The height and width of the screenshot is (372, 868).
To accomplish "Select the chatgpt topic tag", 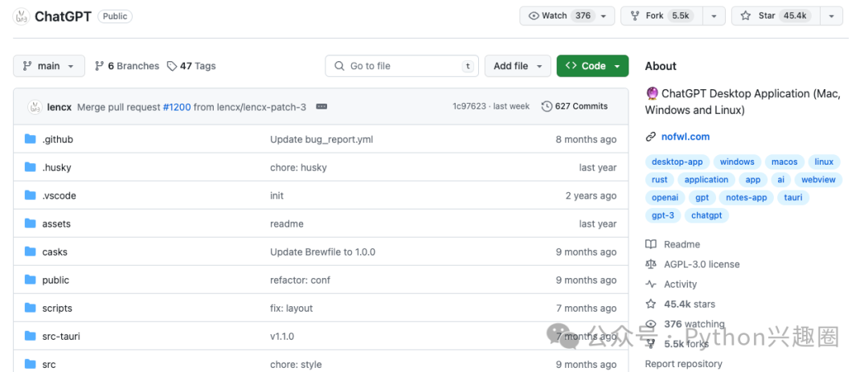I will click(x=707, y=215).
